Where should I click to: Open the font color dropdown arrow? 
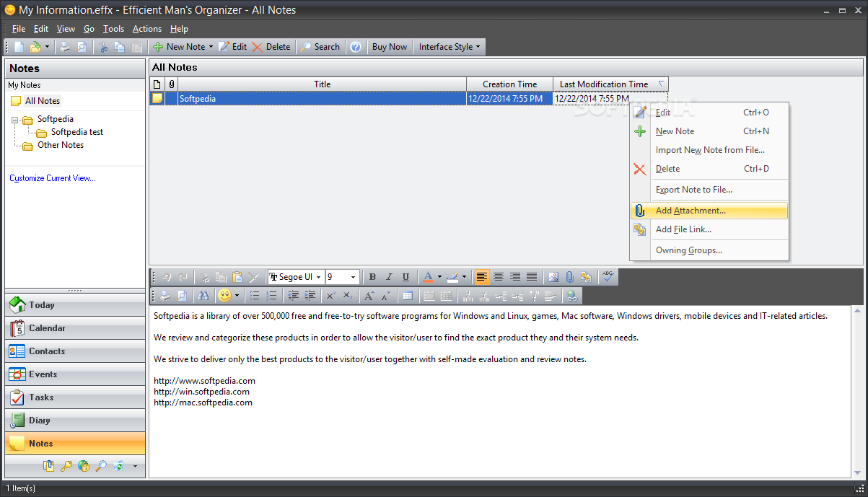(439, 277)
